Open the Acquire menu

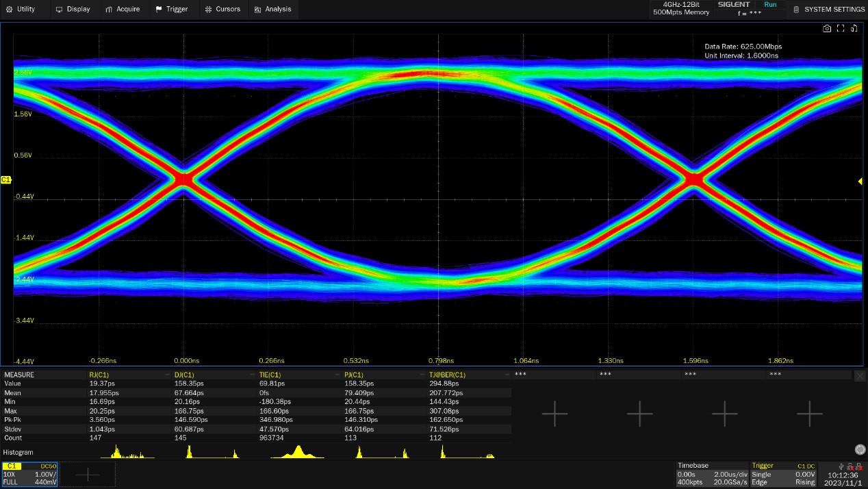[123, 9]
